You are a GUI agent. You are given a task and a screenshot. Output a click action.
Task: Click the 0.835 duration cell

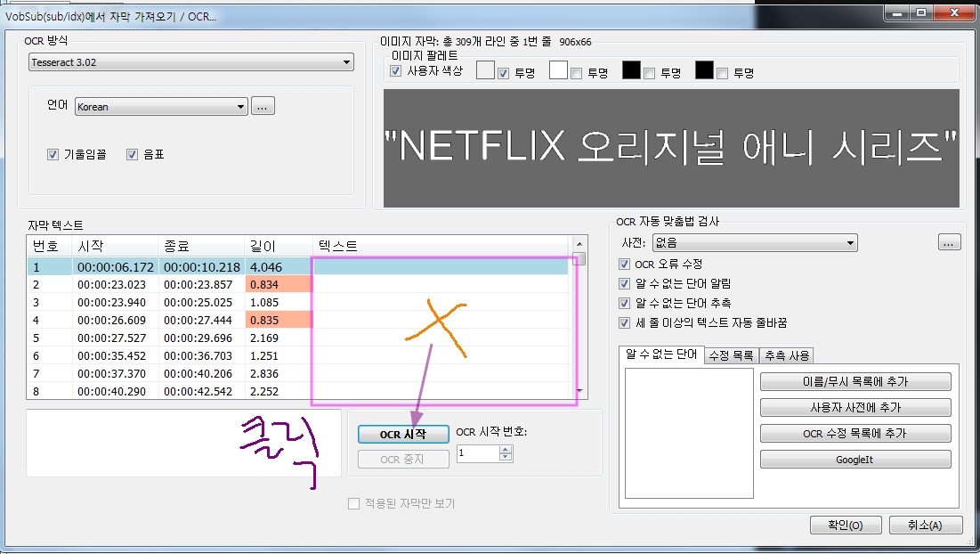(278, 320)
